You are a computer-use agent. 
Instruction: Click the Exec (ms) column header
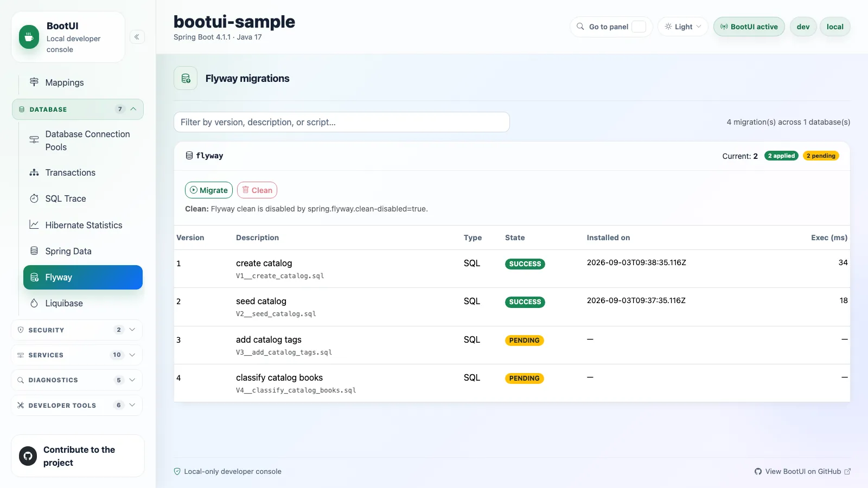tap(829, 237)
